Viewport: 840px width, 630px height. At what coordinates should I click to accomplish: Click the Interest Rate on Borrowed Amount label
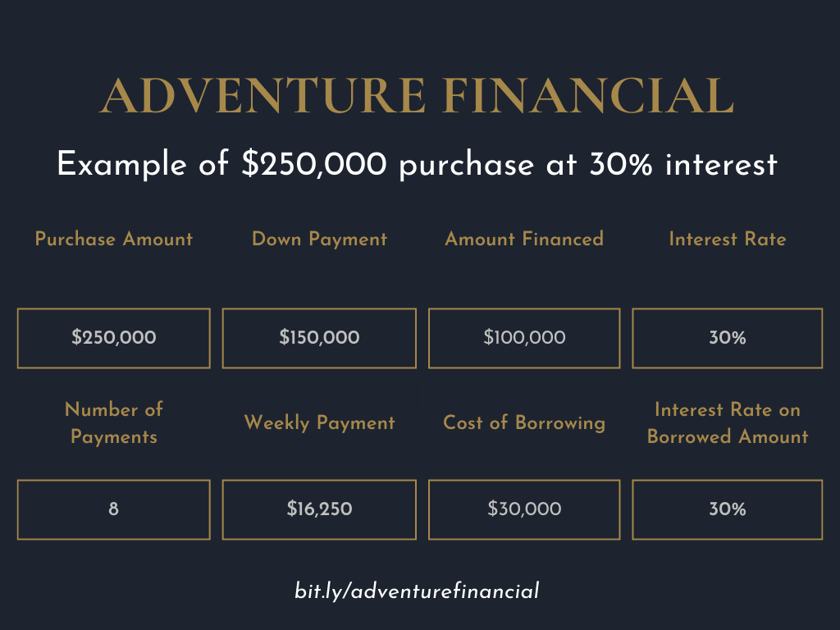coord(728,423)
